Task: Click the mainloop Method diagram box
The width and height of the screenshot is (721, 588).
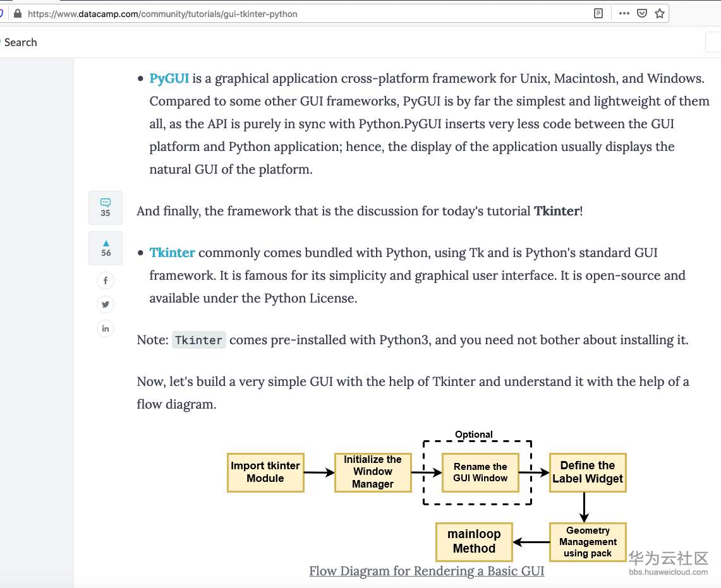Action: [474, 541]
